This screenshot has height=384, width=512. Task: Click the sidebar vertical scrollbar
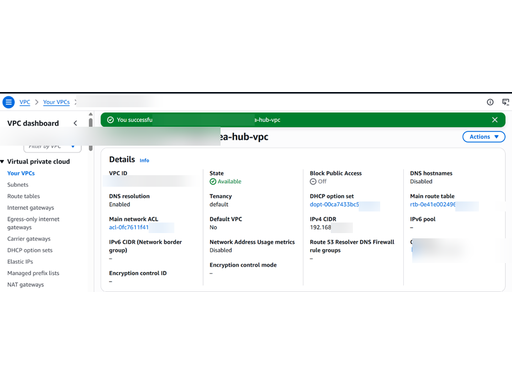coord(91,132)
